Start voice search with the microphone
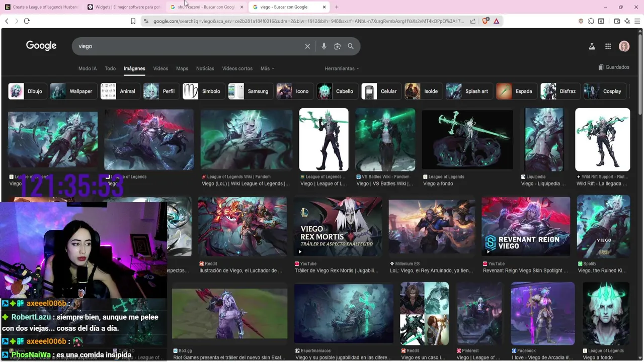The width and height of the screenshot is (644, 362). click(x=324, y=46)
